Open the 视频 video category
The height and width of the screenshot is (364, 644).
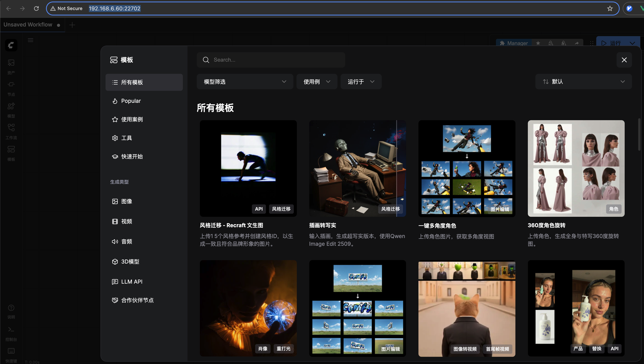127,221
